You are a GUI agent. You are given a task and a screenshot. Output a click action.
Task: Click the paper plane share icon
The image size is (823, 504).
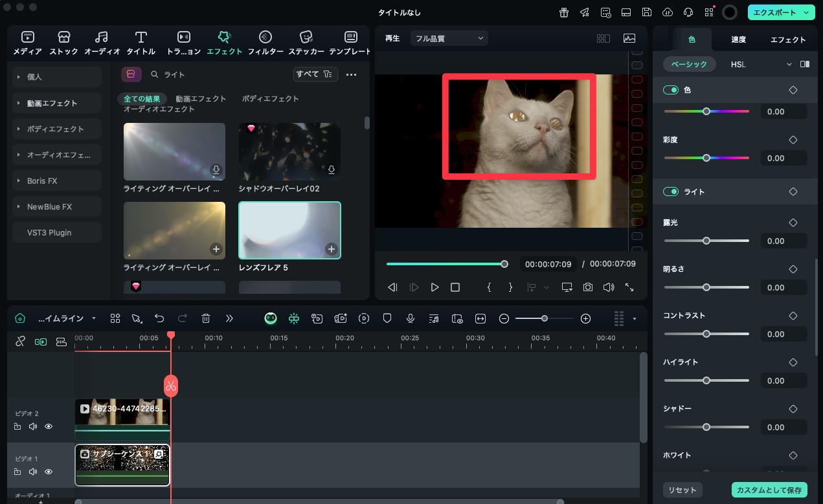pos(585,12)
